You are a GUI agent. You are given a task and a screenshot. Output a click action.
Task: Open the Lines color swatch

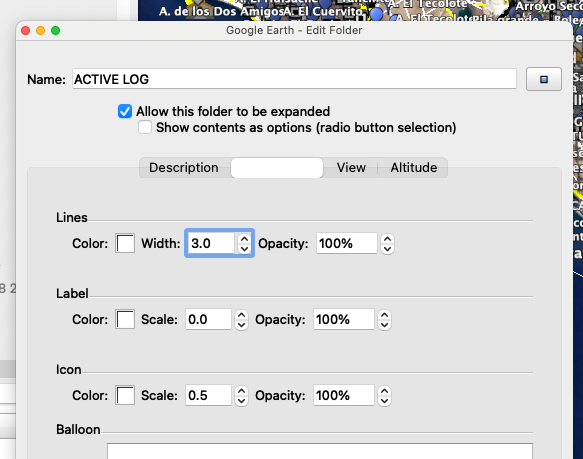click(125, 244)
